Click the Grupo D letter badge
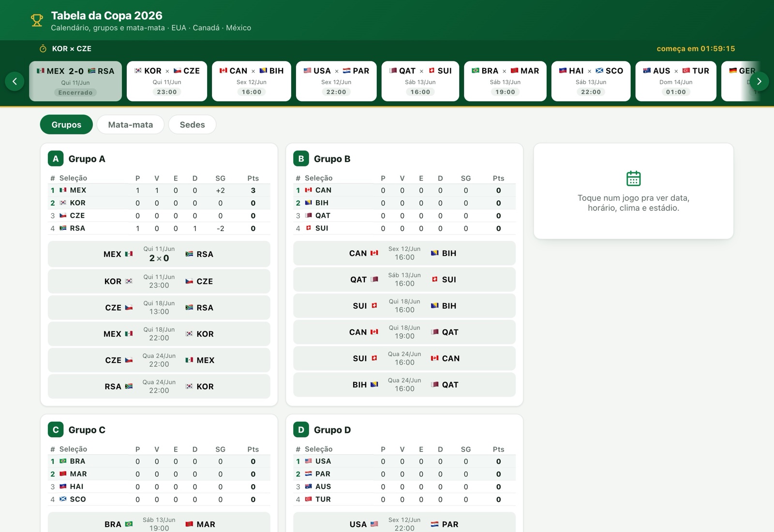 [301, 429]
